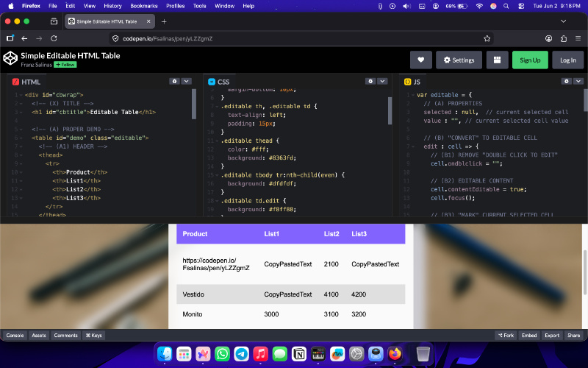The width and height of the screenshot is (588, 368).
Task: Collapse the .editable thead CSS rule fold
Action: pos(217,141)
